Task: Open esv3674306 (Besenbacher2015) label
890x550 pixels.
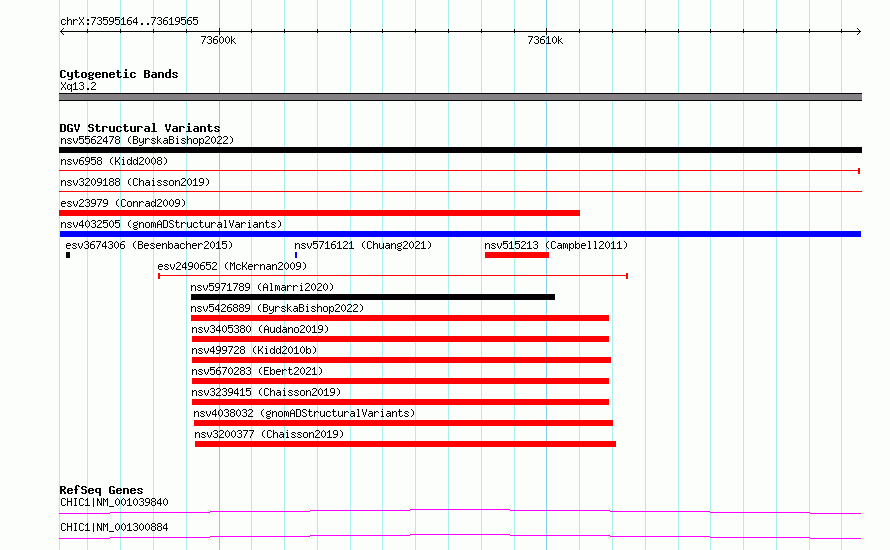Action: pos(149,245)
